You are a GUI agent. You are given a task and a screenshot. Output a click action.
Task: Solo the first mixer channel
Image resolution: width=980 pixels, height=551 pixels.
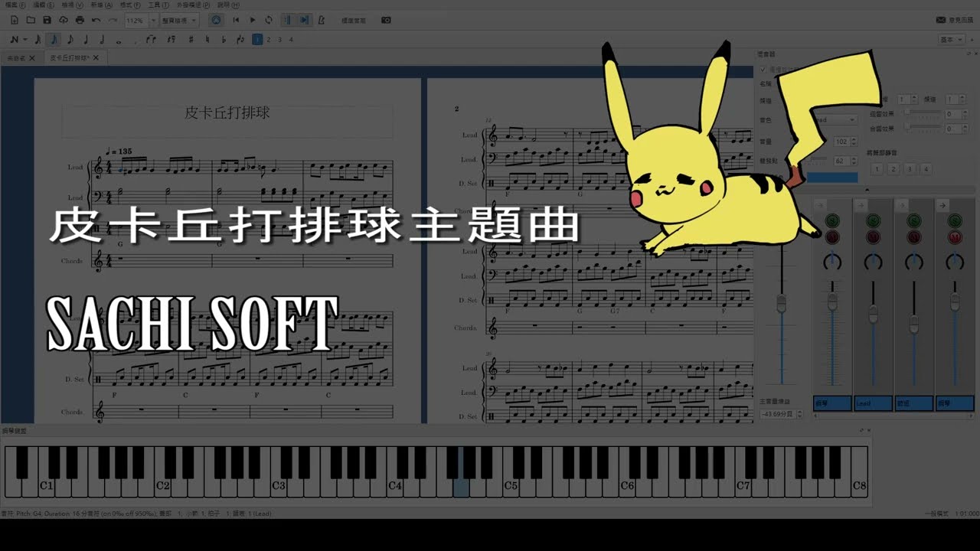[832, 221]
